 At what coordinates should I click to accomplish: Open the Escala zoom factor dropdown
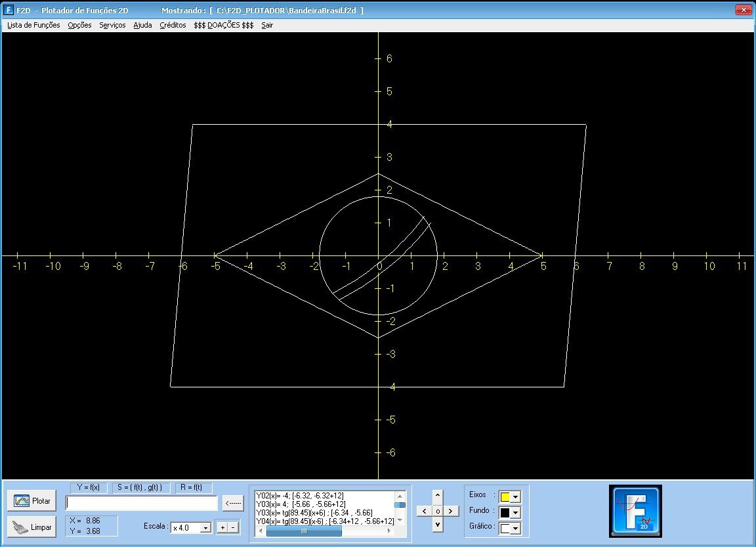point(205,528)
